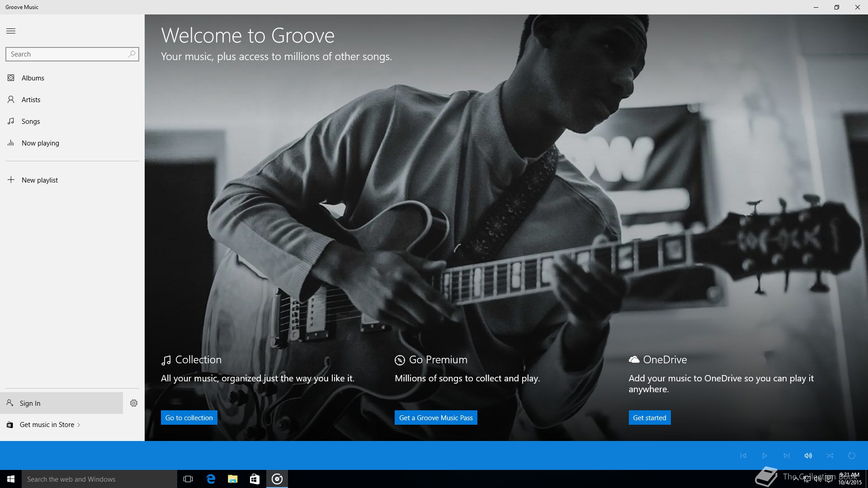Click the Store bag icon in sidebar

coord(9,425)
